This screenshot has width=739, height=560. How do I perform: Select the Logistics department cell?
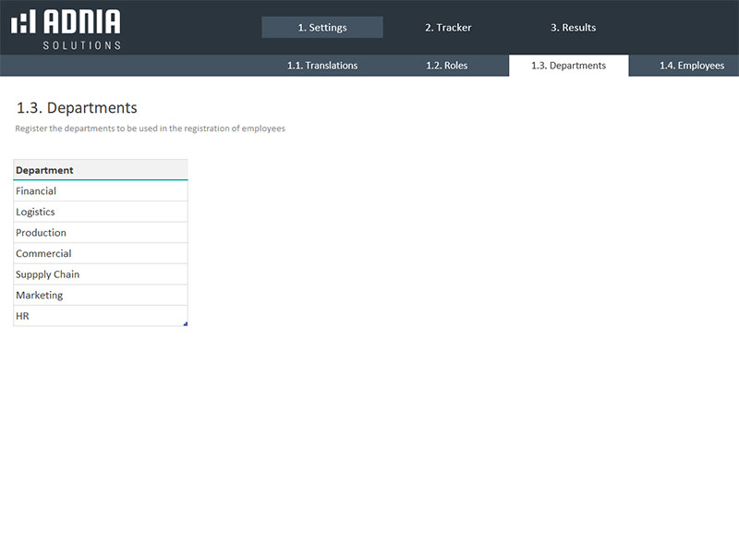pos(100,212)
